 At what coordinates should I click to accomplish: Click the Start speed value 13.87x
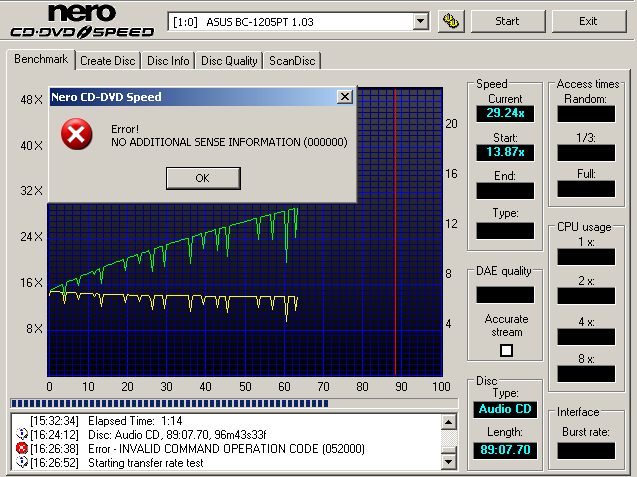[505, 152]
